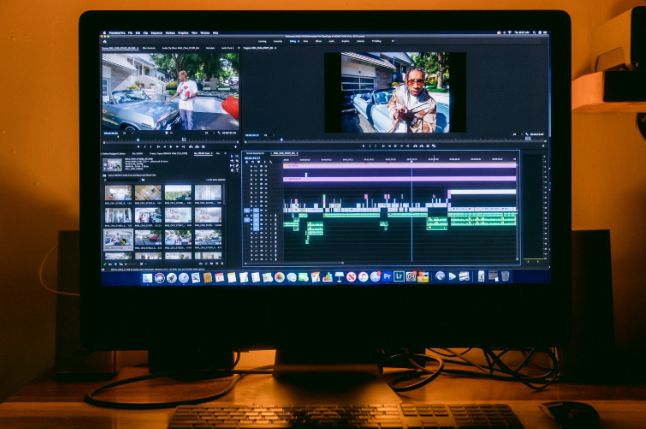Open Safari from the Dock
The image size is (646, 429).
point(184,277)
